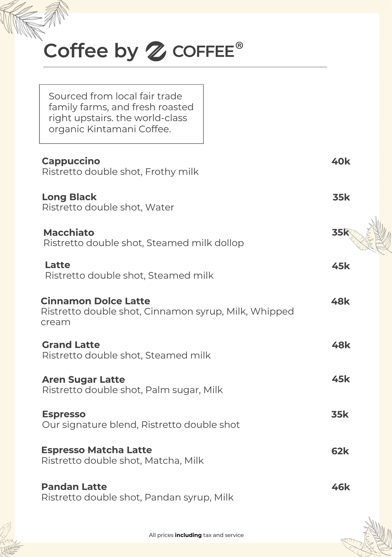Pick the Cinnamon Dolce Latte title
Screen dimensions: 392x557
point(95,301)
